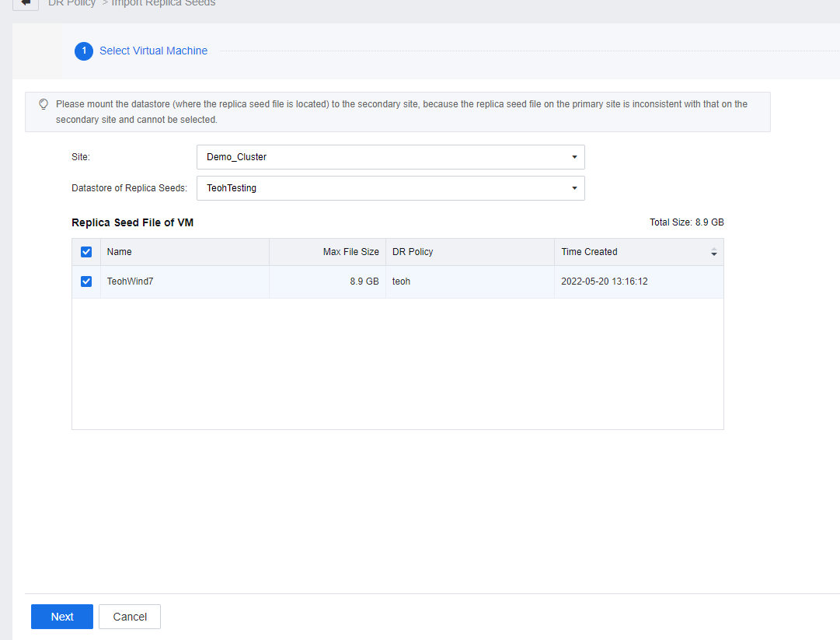Viewport: 840px width, 640px height.
Task: Click the Name column header
Action: tap(120, 252)
